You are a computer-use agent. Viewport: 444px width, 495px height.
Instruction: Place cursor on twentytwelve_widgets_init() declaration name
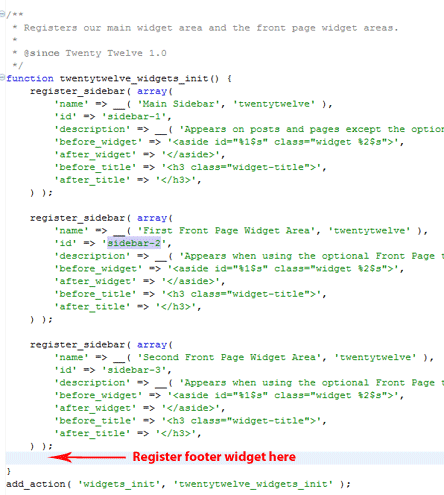(x=139, y=79)
